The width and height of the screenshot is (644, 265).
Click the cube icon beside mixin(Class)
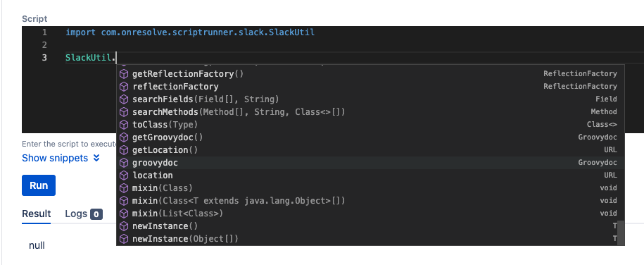(124, 188)
